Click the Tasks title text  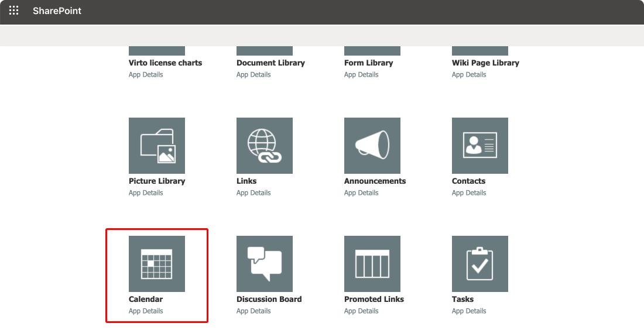[x=463, y=299]
